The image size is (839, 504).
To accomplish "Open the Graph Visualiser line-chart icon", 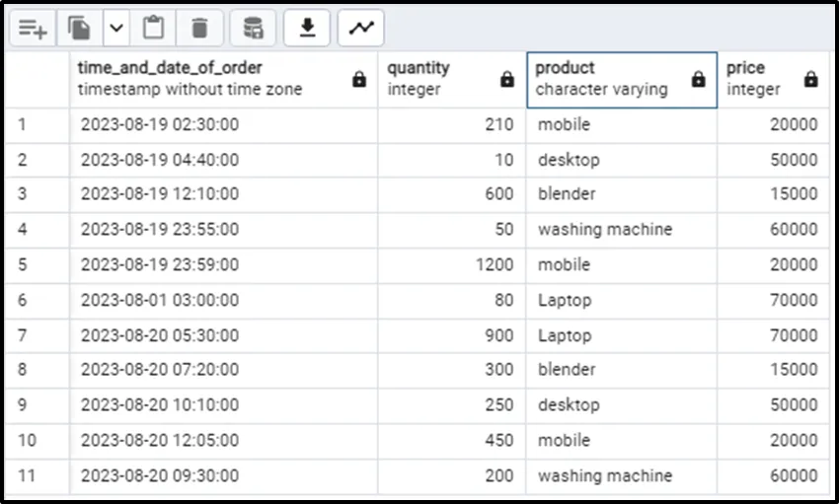I will coord(361,29).
